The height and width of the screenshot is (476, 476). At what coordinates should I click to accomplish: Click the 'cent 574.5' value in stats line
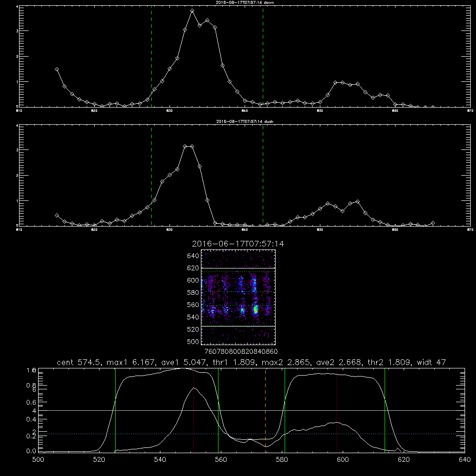pyautogui.click(x=79, y=362)
